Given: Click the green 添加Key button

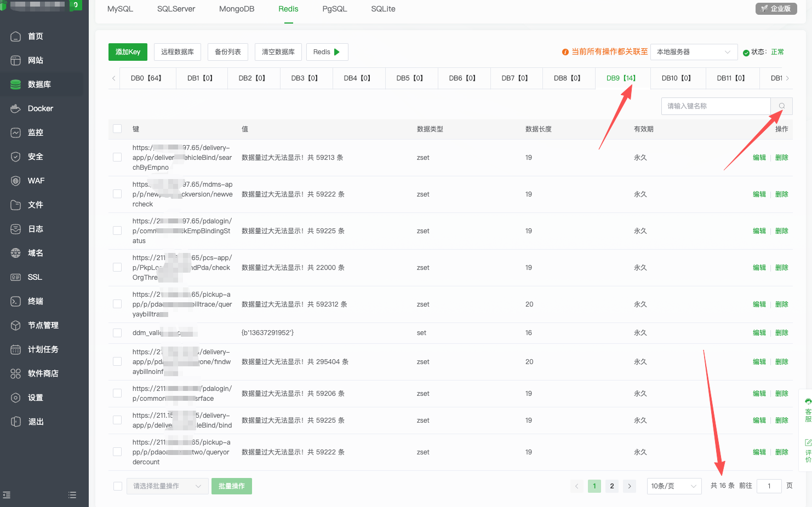Looking at the screenshot, I should pos(128,52).
